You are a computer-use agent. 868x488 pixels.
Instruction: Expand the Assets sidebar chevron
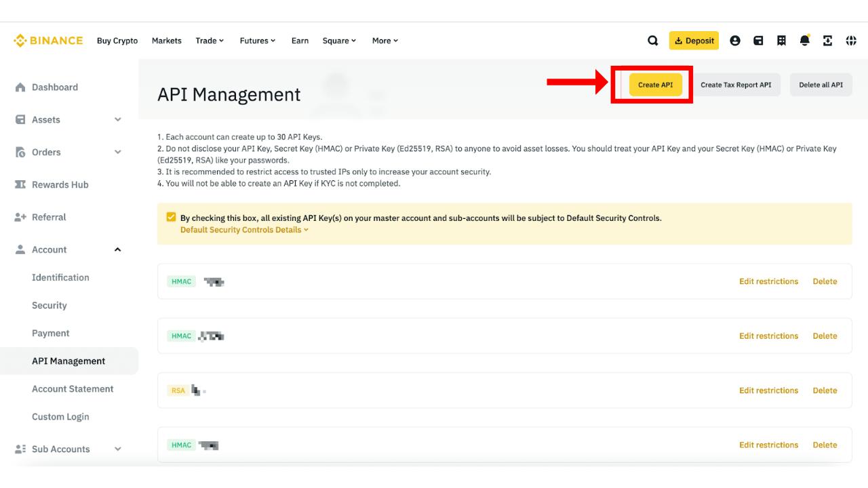118,120
